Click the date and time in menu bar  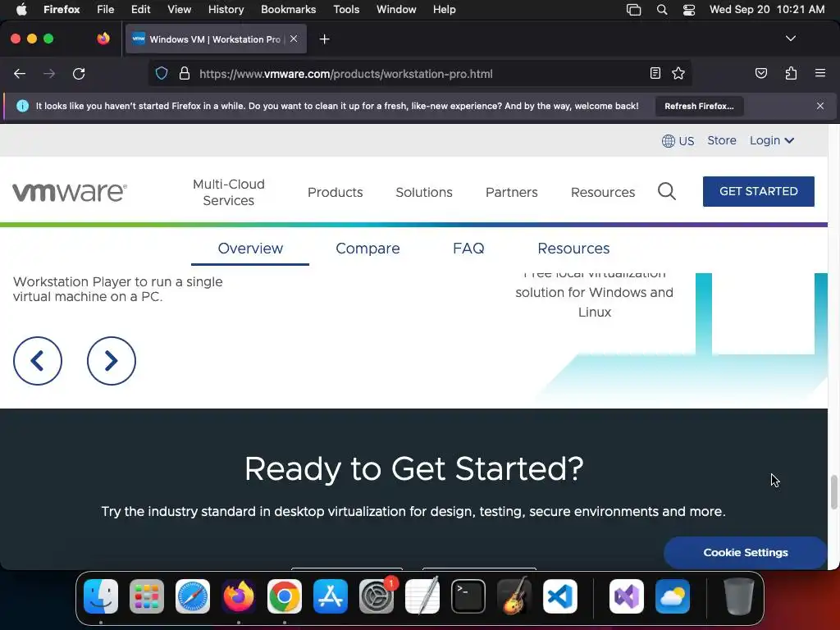click(x=767, y=9)
